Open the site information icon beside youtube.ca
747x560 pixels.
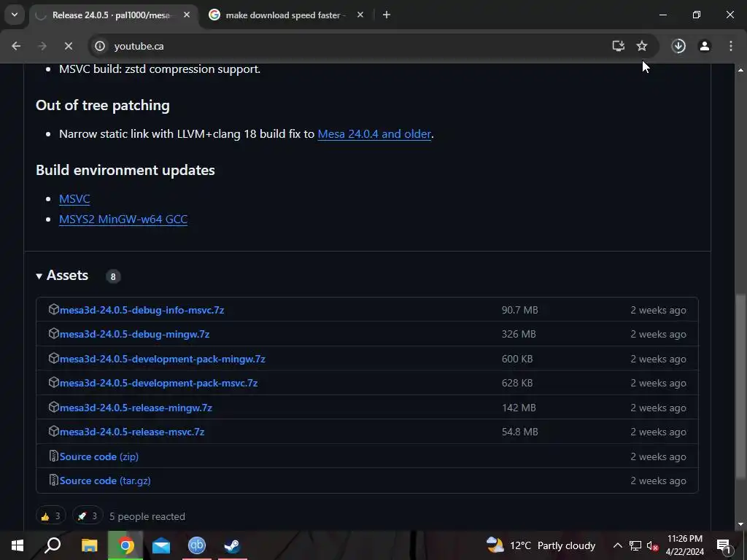pos(99,46)
